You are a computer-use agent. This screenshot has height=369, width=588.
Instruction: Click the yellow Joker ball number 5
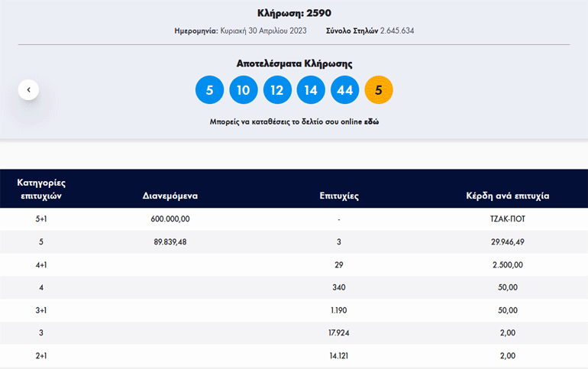(x=379, y=89)
